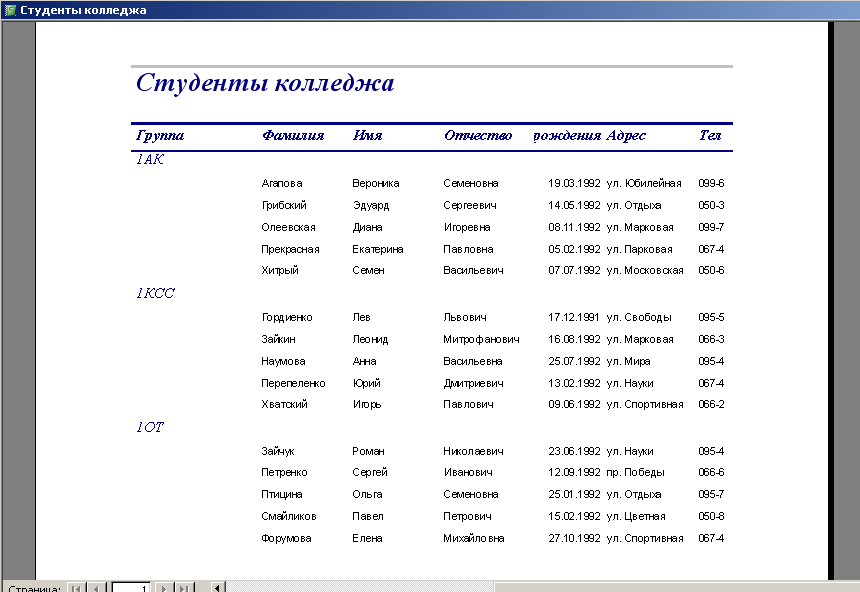The height and width of the screenshot is (592, 860).
Task: Click the phone value '050-8'
Action: [x=711, y=516]
